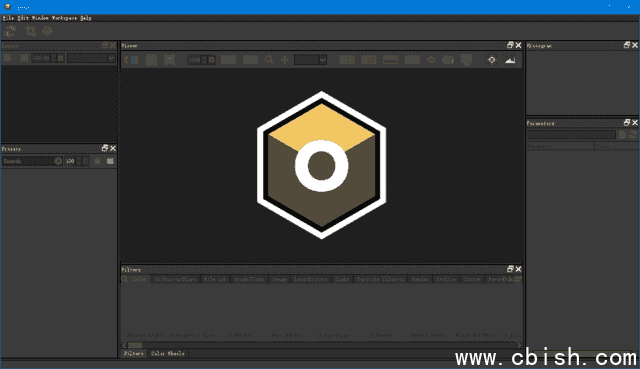This screenshot has height=369, width=640.
Task: Switch to the Filters bottom tab
Action: click(133, 353)
